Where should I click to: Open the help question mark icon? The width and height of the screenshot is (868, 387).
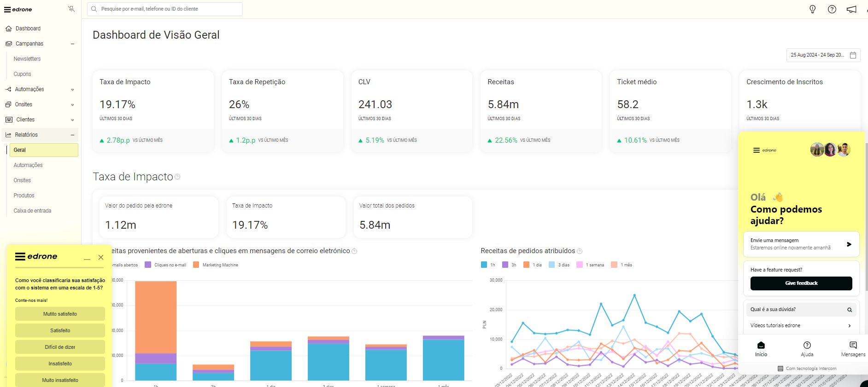[x=832, y=9]
